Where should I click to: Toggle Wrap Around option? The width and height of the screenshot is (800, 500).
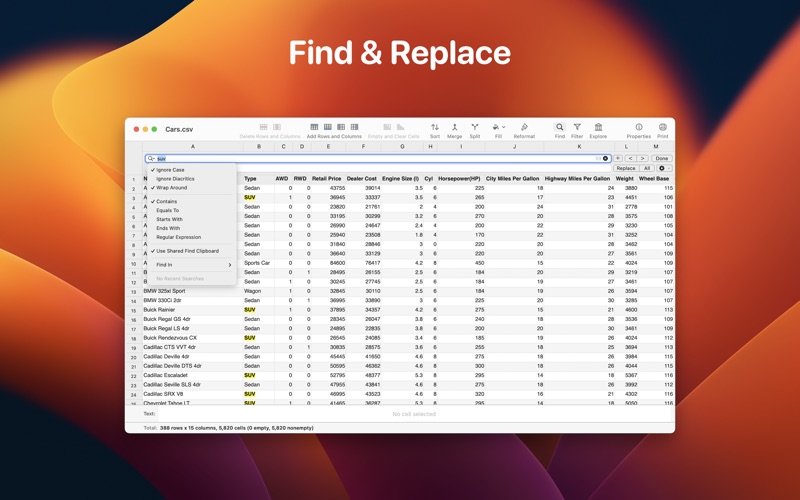click(192, 188)
